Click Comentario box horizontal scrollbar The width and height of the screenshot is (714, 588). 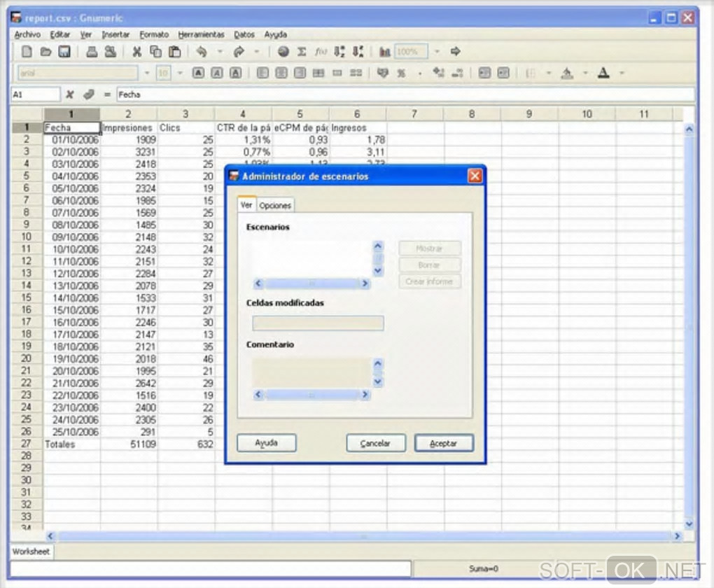[x=312, y=394]
